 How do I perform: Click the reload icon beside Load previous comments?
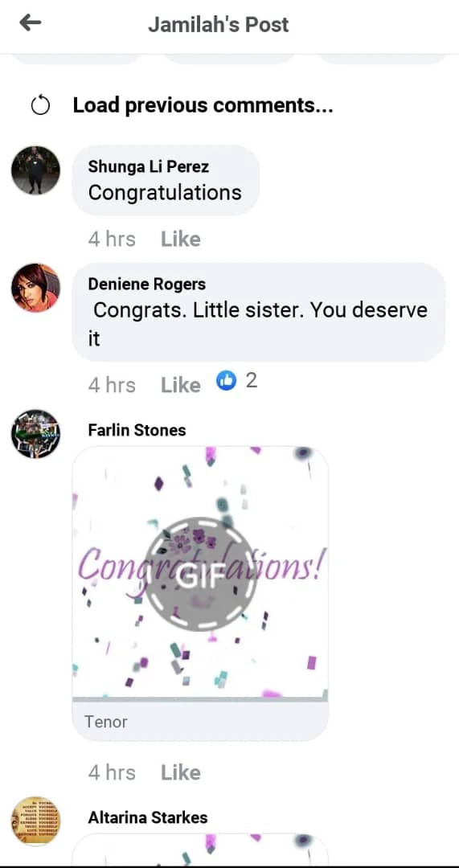(40, 105)
